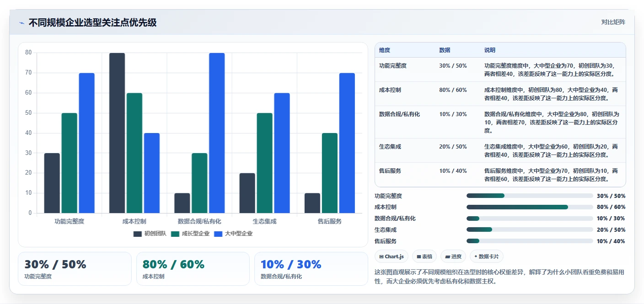Click the 成本控制 table row name
Image resolution: width=644 pixels, height=304 pixels.
pyautogui.click(x=390, y=90)
